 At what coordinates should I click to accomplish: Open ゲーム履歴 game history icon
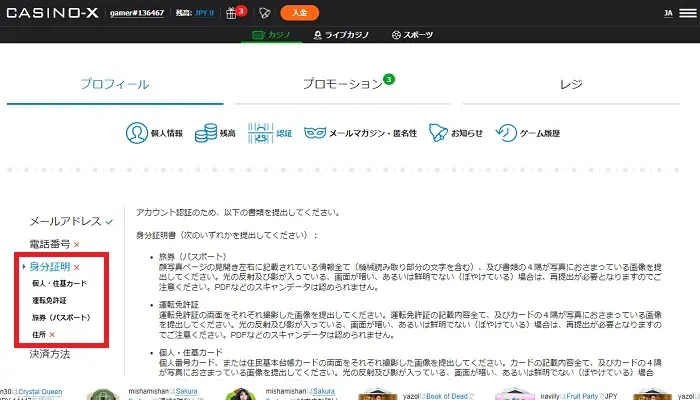coord(507,133)
